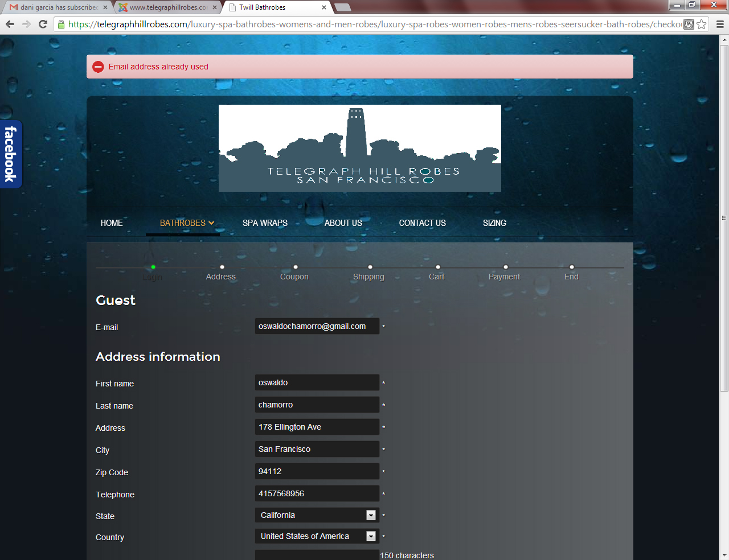Bookmark this page with the star icon
The image size is (729, 560).
coord(702,24)
